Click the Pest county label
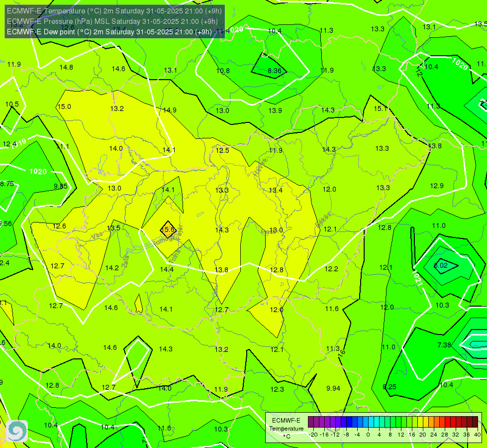This screenshot has width=487, height=448. pyautogui.click(x=268, y=232)
